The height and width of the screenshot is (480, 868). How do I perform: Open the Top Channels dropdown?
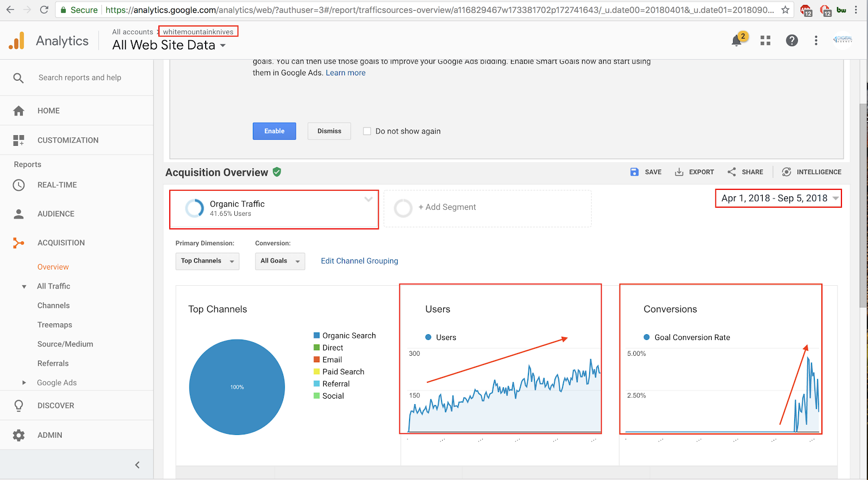tap(207, 261)
